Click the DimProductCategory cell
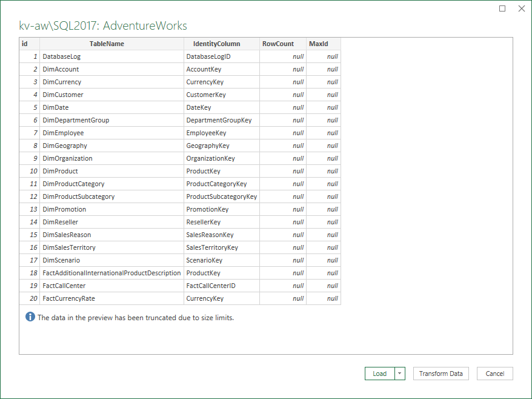This screenshot has width=532, height=399. click(111, 184)
